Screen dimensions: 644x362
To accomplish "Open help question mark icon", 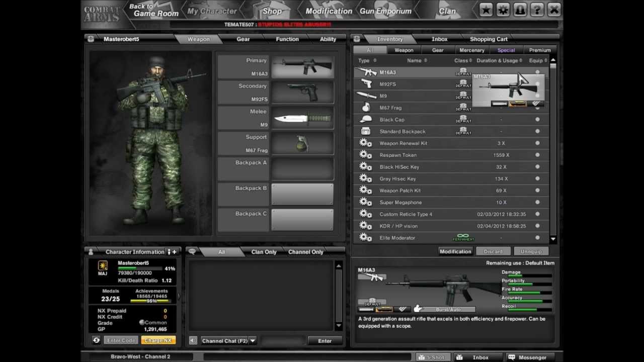I will (537, 10).
